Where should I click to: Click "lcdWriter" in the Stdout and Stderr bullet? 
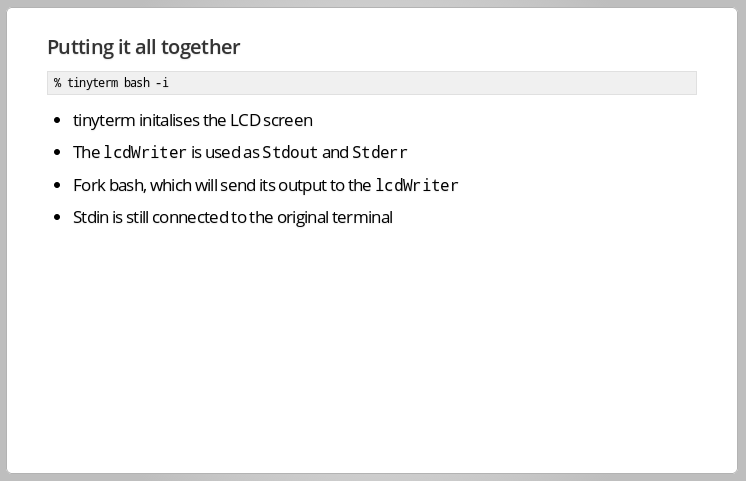point(145,152)
